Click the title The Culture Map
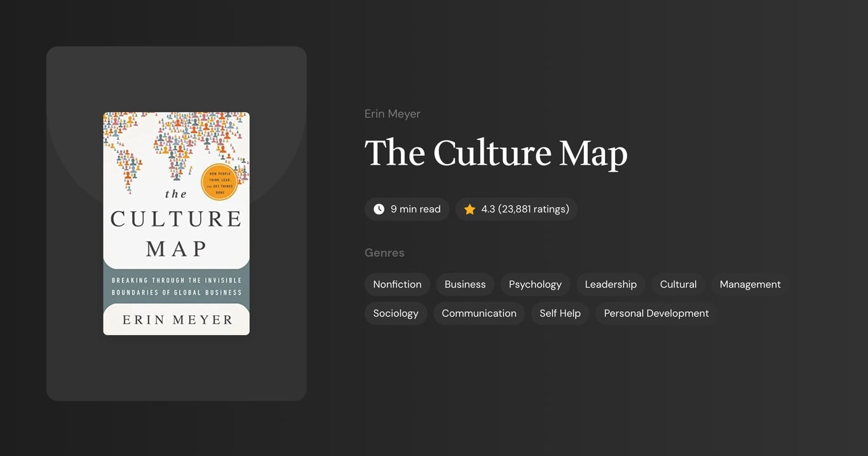The image size is (868, 456). 496,153
